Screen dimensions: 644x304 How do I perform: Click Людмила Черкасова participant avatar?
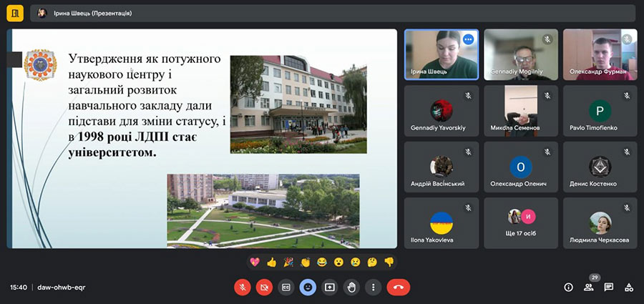coord(600,223)
